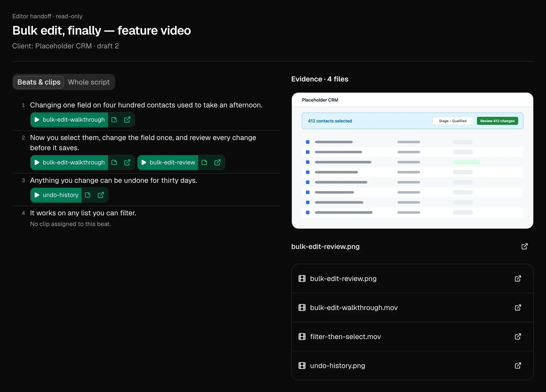Select bulk-edit-walkthrough.mov file row
The height and width of the screenshot is (392, 546).
coord(412,307)
